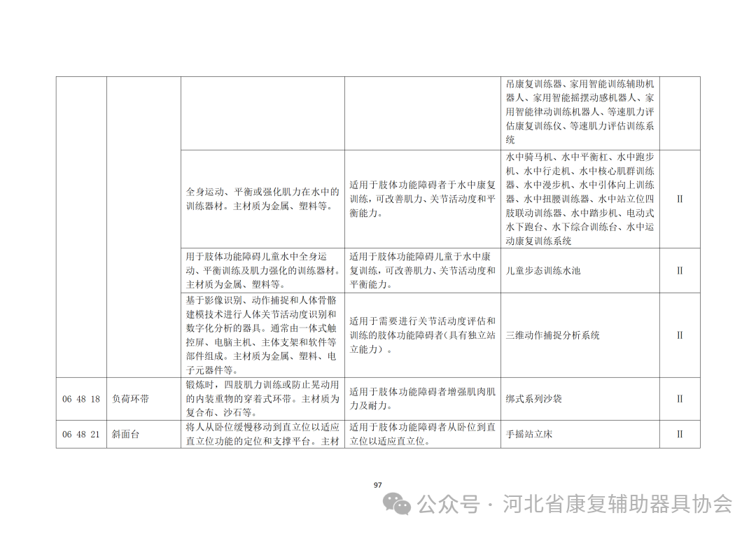756x534 pixels.
Task: Click class II in the 绑式系列沙袋 row
Action: [x=679, y=399]
